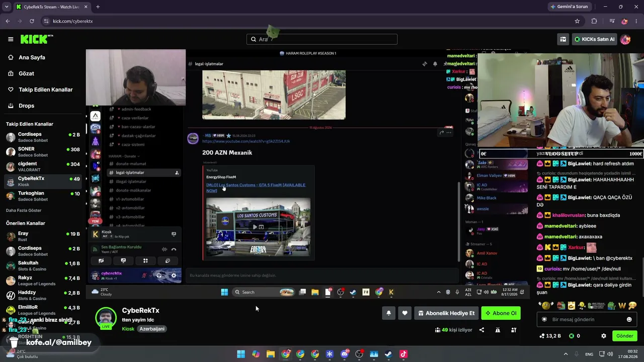This screenshot has height=362, width=644.
Task: Click the Ara search field on Kick
Action: (x=322, y=39)
